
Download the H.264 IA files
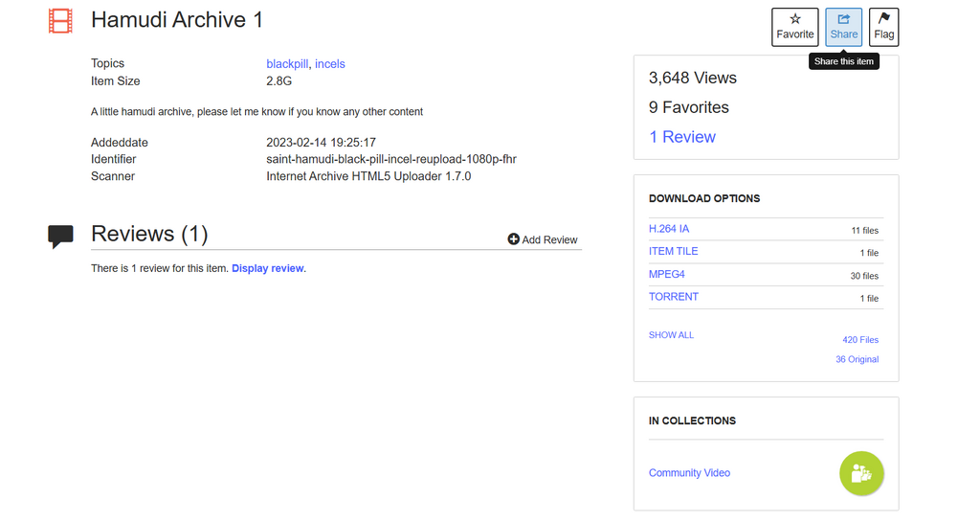pos(669,229)
